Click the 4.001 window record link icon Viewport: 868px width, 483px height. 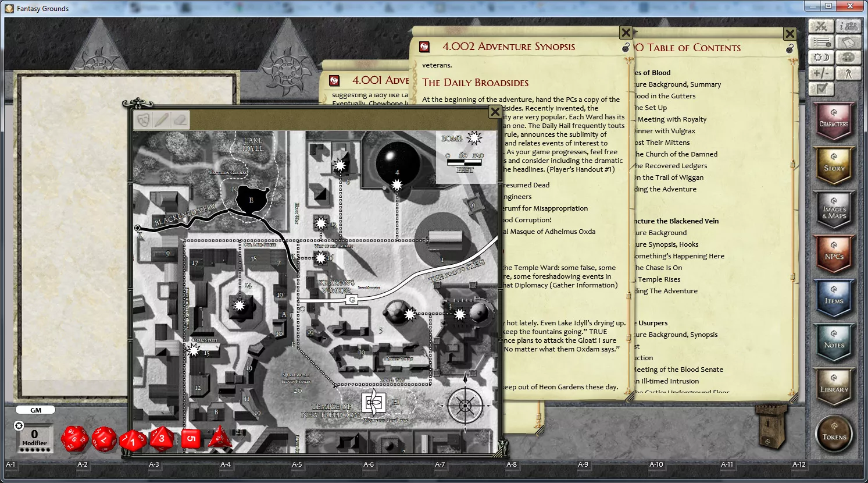(x=334, y=80)
